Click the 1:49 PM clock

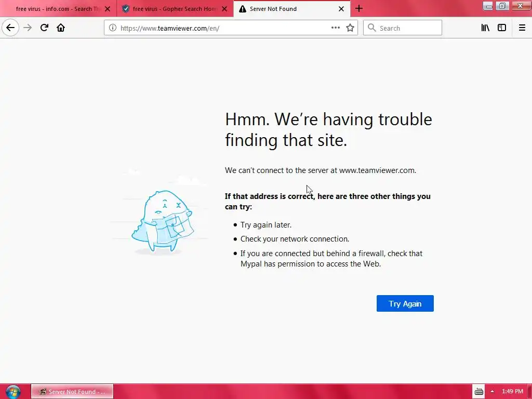point(512,391)
